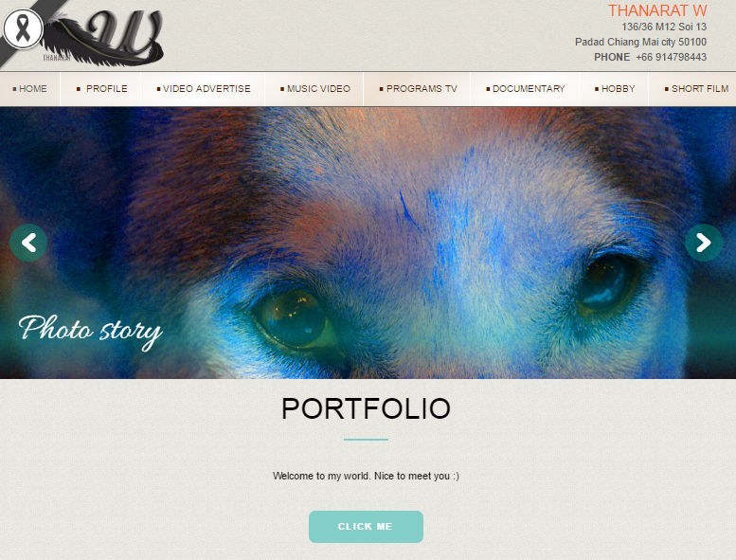This screenshot has width=736, height=560.
Task: Go to previous slide with left arrow
Action: point(28,243)
